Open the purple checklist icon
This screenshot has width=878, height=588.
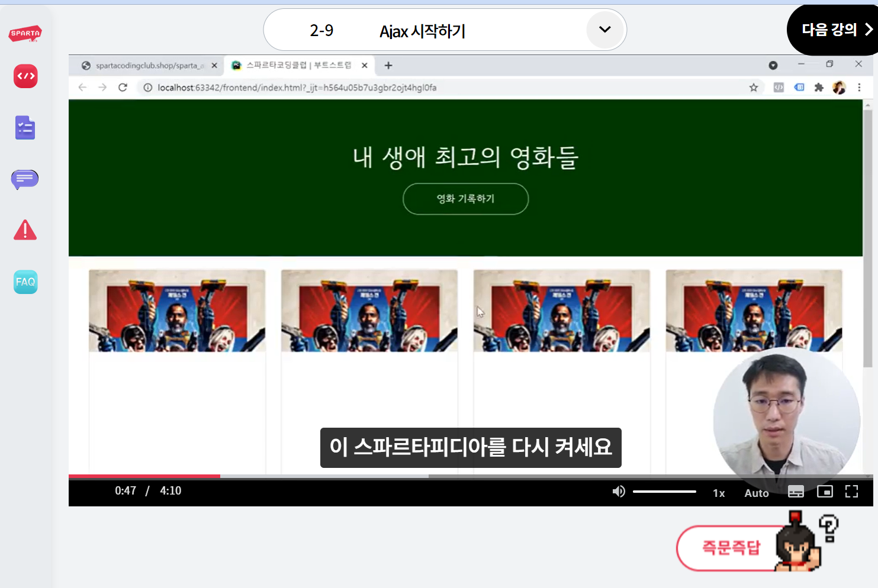point(25,127)
